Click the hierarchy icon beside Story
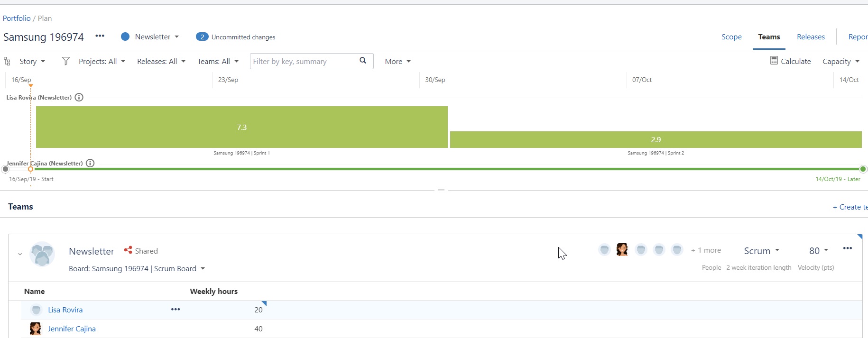 7,61
